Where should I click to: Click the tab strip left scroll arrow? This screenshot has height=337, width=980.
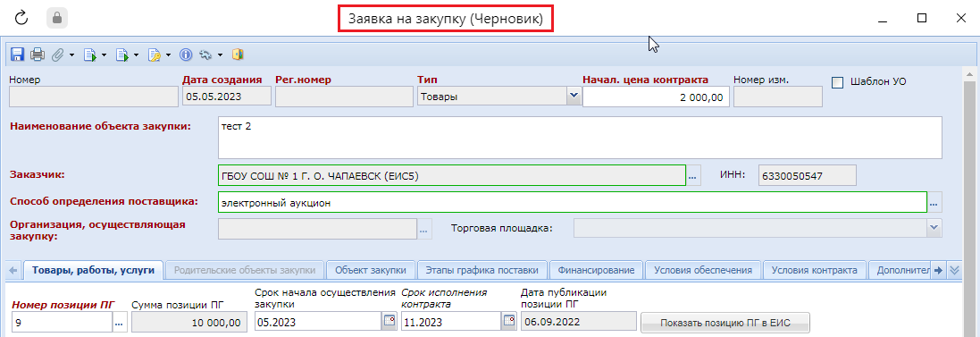click(13, 271)
